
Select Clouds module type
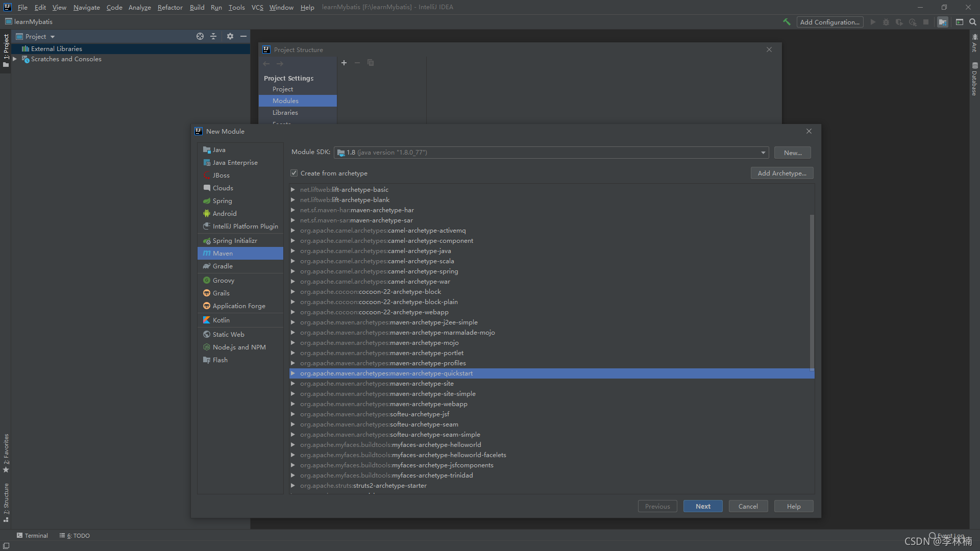coord(240,188)
